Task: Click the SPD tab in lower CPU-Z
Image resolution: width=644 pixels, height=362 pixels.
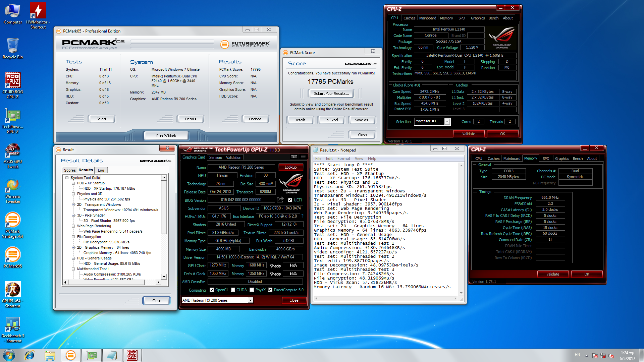Action: coord(546,159)
